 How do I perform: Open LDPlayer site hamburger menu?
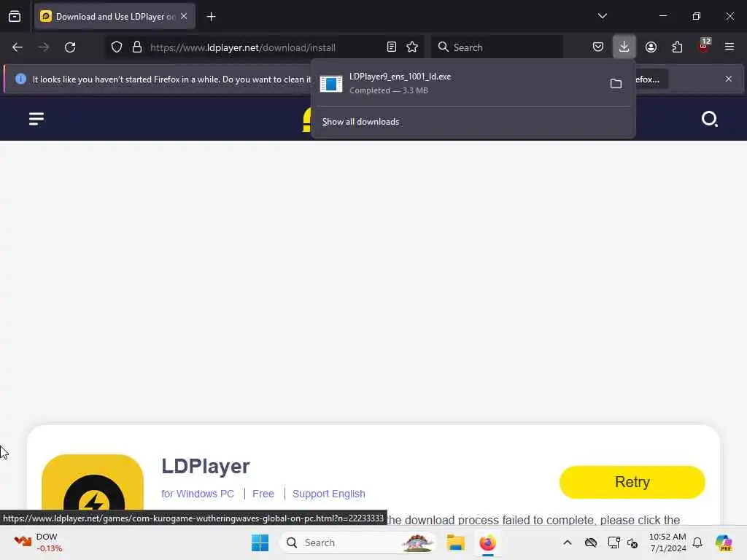pos(36,119)
